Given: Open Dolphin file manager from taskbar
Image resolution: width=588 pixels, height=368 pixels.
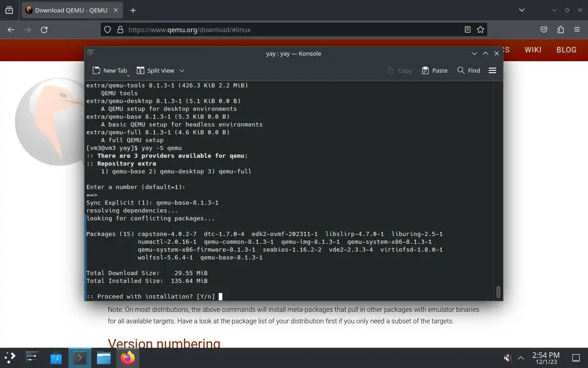Looking at the screenshot, I should pyautogui.click(x=104, y=357).
